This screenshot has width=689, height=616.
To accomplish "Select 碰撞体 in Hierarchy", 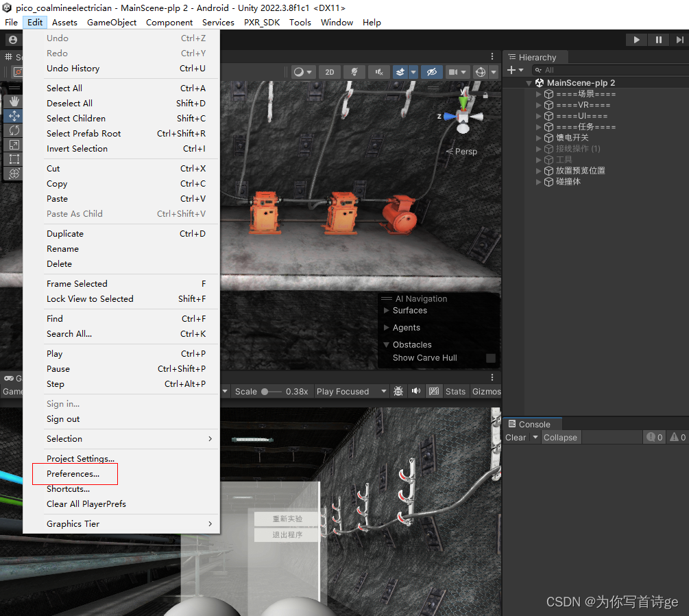I will 568,182.
